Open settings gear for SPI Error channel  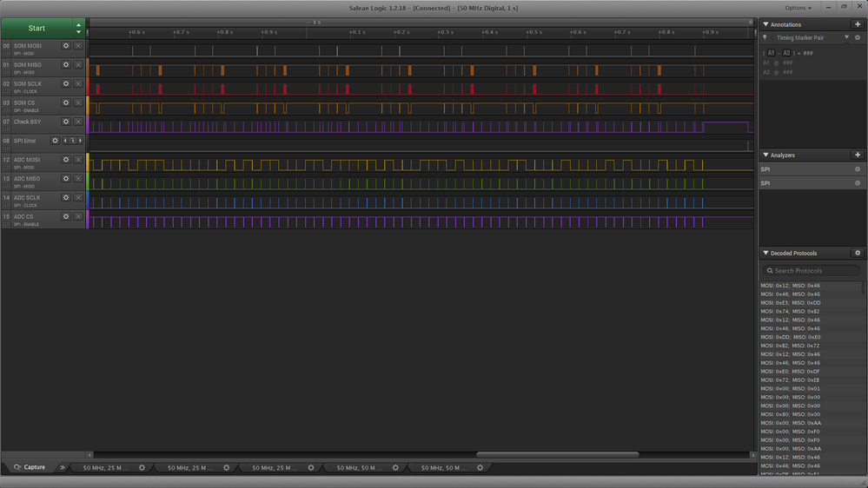coord(55,141)
